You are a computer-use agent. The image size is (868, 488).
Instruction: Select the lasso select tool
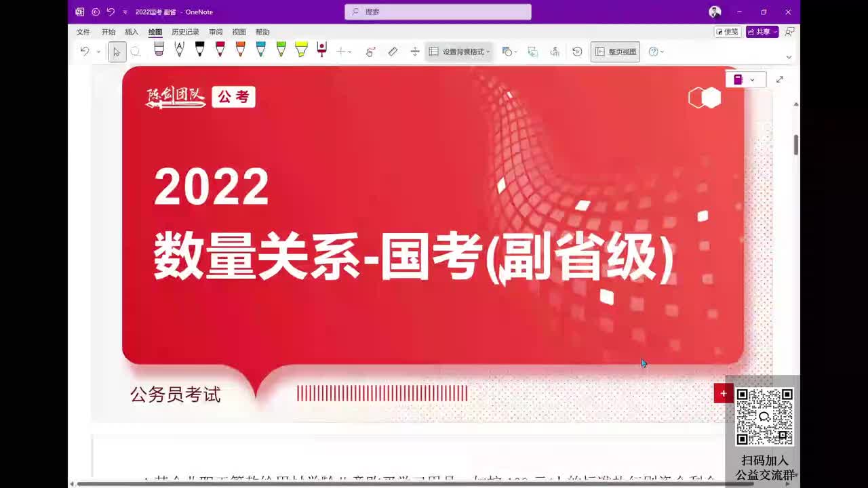click(136, 52)
